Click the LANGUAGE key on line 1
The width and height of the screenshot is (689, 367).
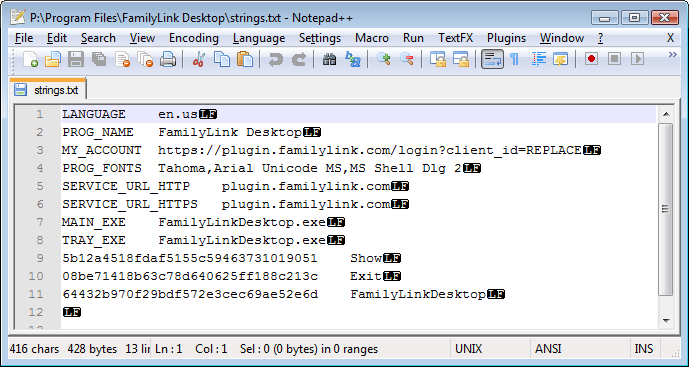[94, 114]
